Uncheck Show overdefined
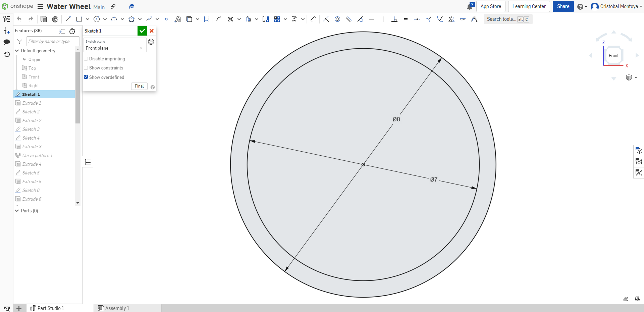Screen dimensions: 644x312 point(86,77)
